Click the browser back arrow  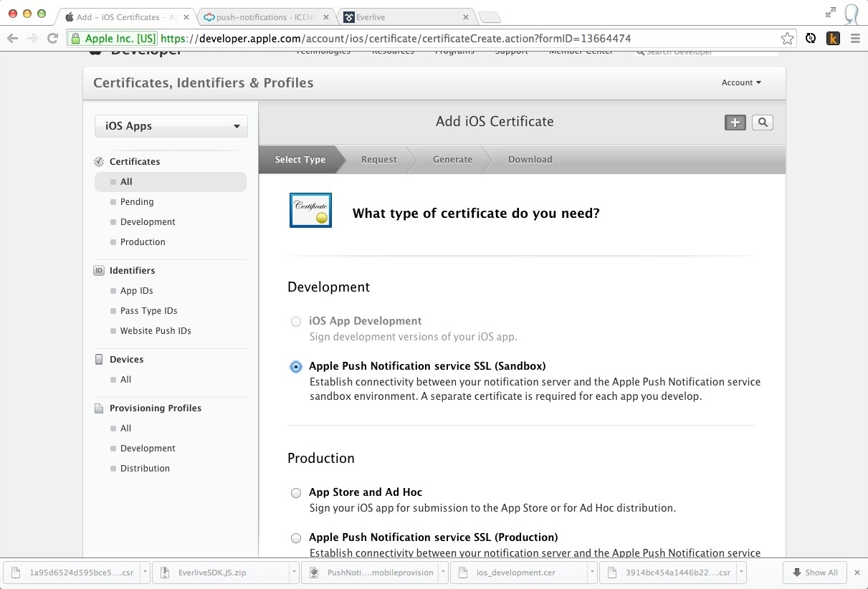[x=12, y=39]
